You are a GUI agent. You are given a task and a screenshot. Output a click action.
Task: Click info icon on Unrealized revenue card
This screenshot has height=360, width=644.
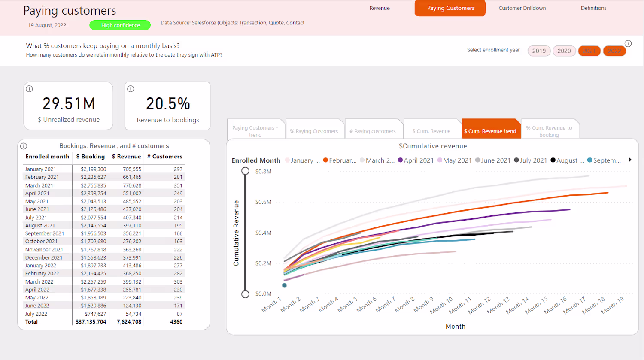(29, 89)
